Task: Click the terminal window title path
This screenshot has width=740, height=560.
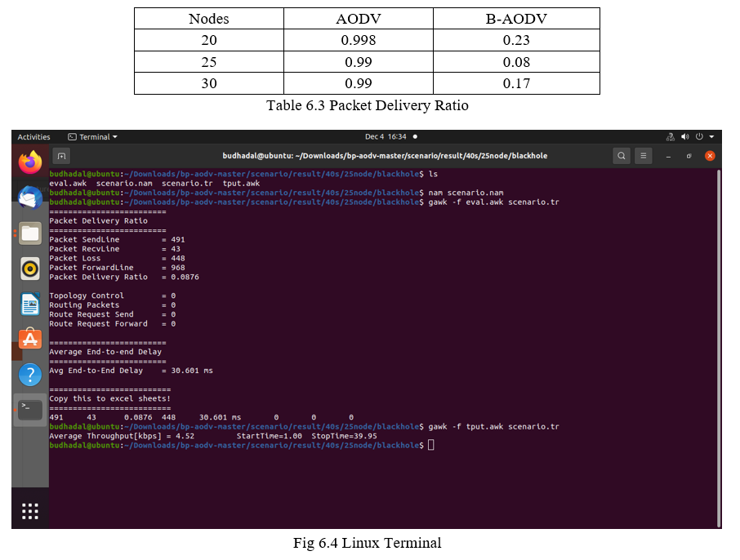Action: click(385, 156)
